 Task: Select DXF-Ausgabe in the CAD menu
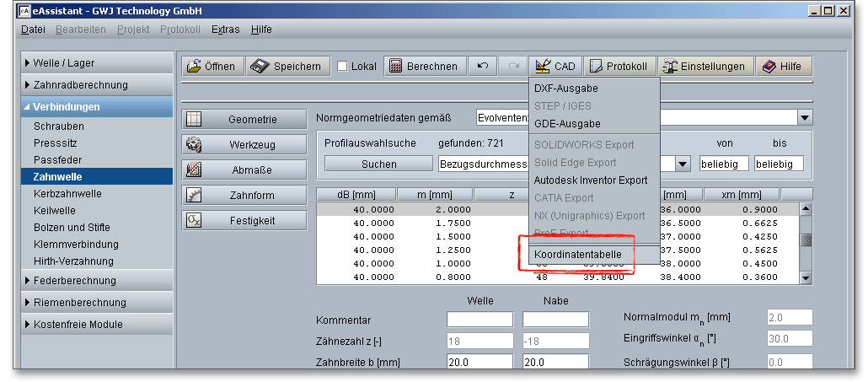coord(566,89)
